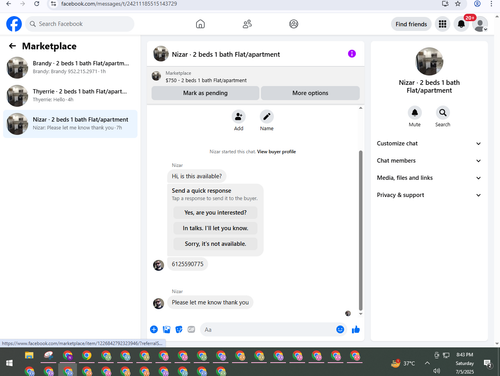Screen dimensions: 500x376
Task: Open the notifications bell with 20+ badge
Action: tap(461, 24)
